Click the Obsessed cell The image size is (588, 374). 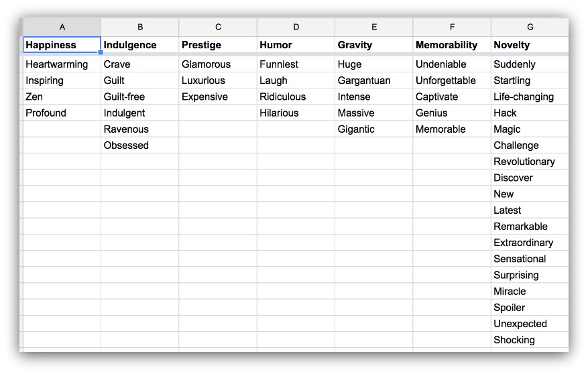[140, 145]
